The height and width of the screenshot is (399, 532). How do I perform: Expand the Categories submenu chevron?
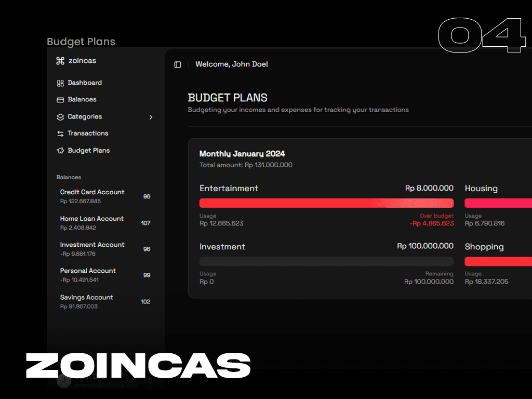(151, 117)
